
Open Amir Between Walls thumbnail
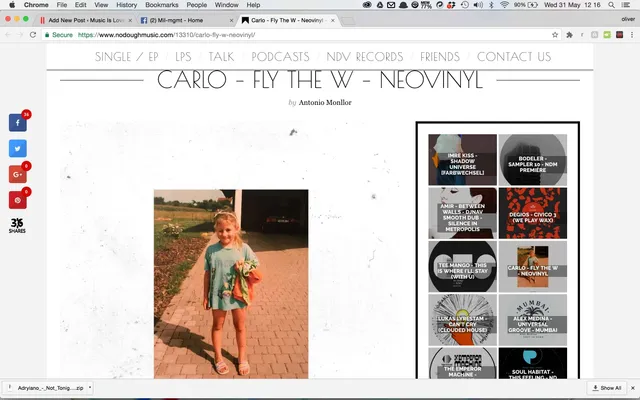462,213
